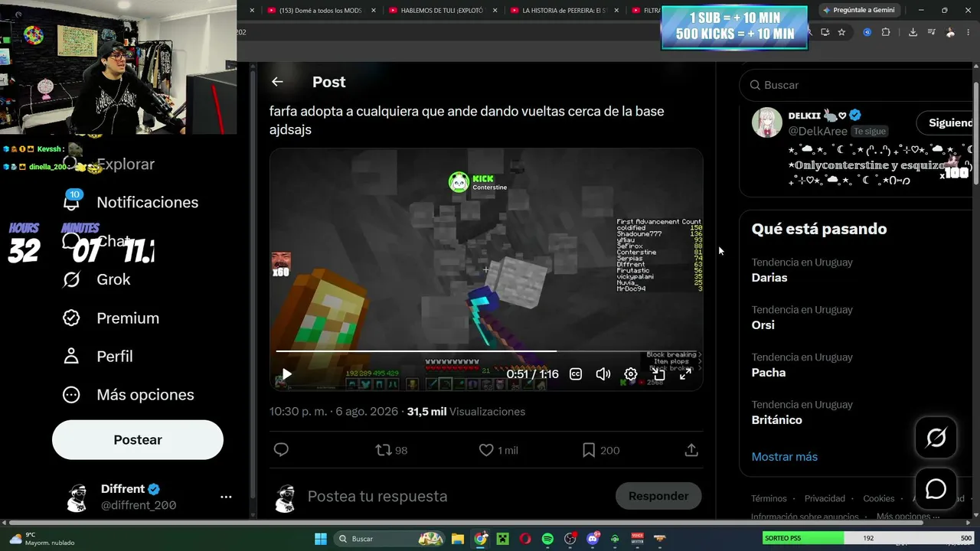The width and height of the screenshot is (980, 551).
Task: Click the Siguiendo button for DELKII
Action: tap(946, 122)
